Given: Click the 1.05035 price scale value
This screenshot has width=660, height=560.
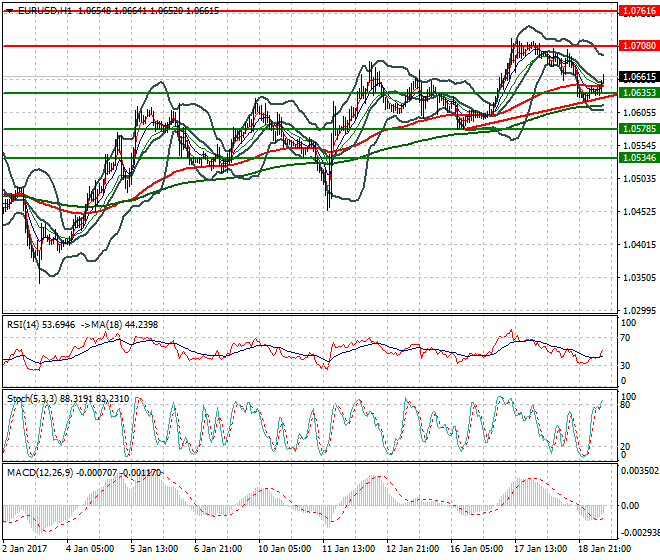Looking at the screenshot, I should 639,179.
